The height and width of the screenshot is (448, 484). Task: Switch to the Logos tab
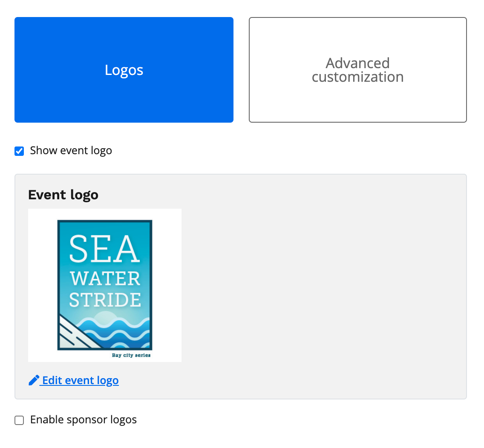point(124,70)
